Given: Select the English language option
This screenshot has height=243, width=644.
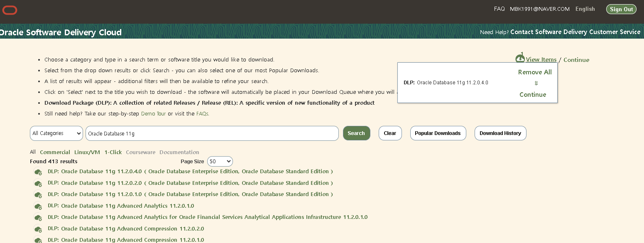Looking at the screenshot, I should pos(585,9).
